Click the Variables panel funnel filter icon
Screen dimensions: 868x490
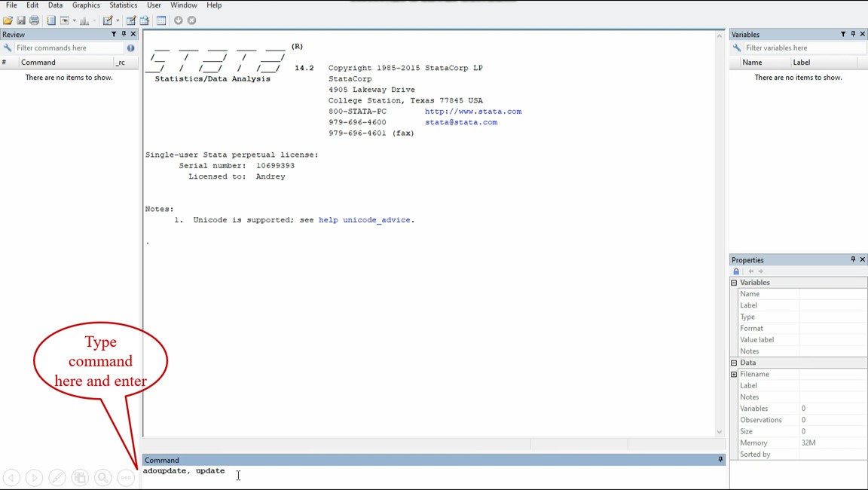(843, 35)
